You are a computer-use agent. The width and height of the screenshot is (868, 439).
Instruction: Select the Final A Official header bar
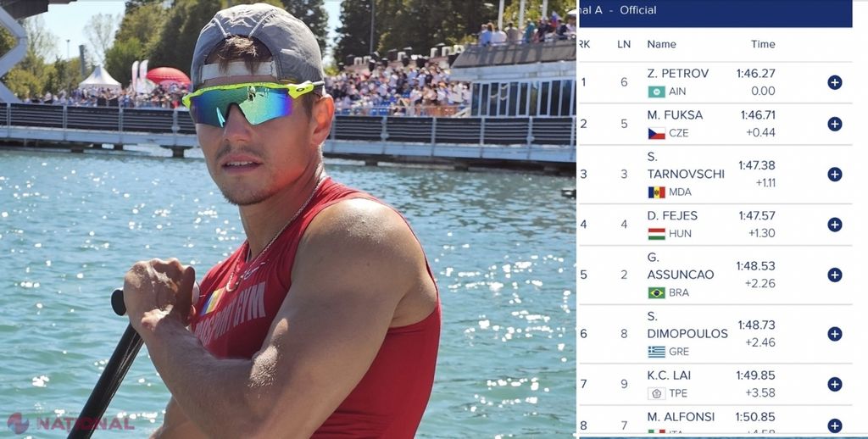point(715,14)
